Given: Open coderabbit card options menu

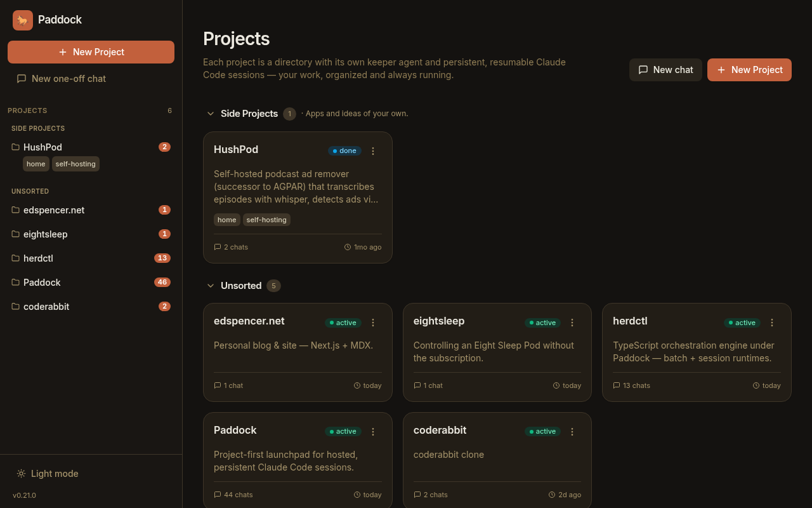Looking at the screenshot, I should 572,432.
